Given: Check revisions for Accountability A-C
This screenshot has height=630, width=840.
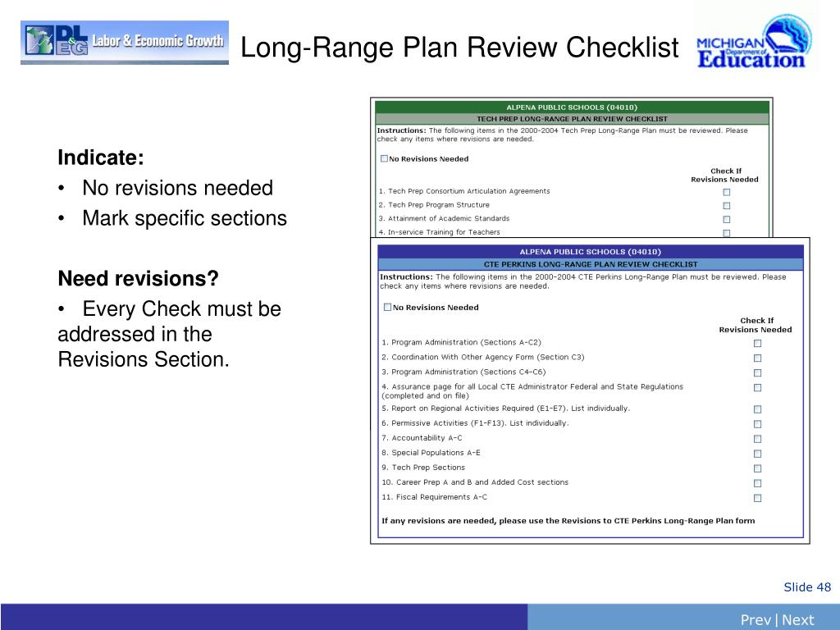Looking at the screenshot, I should 757,439.
